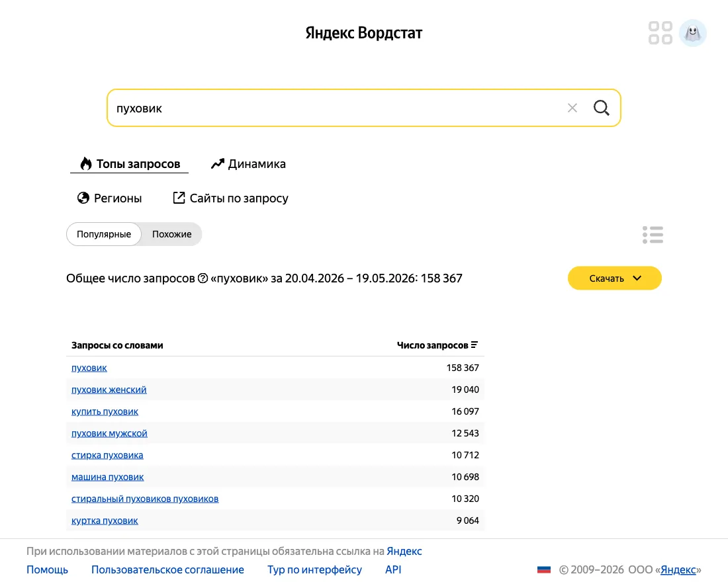Open the API footer link
728x582 pixels.
pos(392,570)
